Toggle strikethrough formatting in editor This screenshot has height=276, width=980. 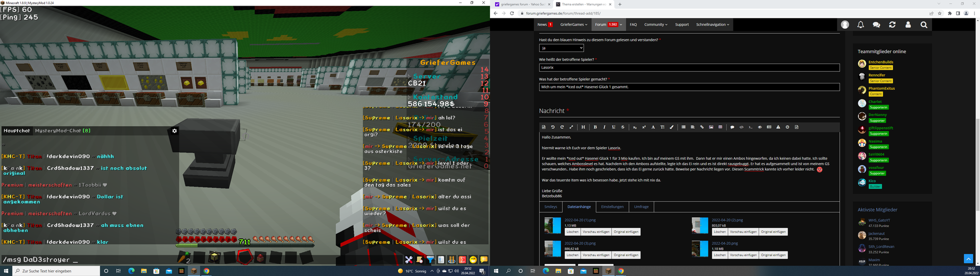point(623,127)
